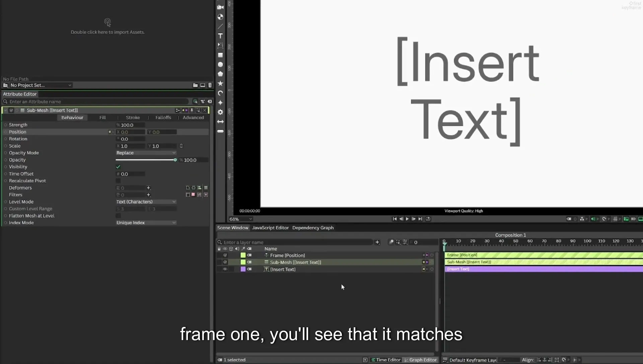Open the Dependency Graph tab
This screenshot has width=643, height=364.
(313, 228)
